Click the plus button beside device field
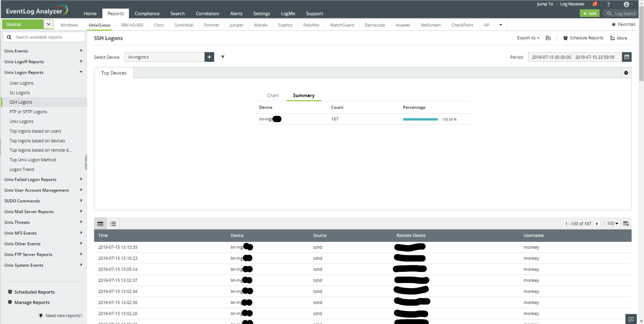 (209, 57)
